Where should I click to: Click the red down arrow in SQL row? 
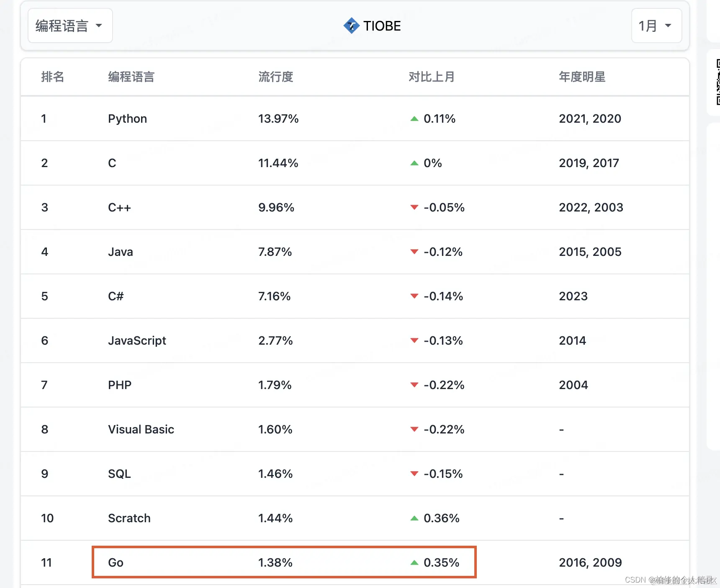(x=414, y=474)
